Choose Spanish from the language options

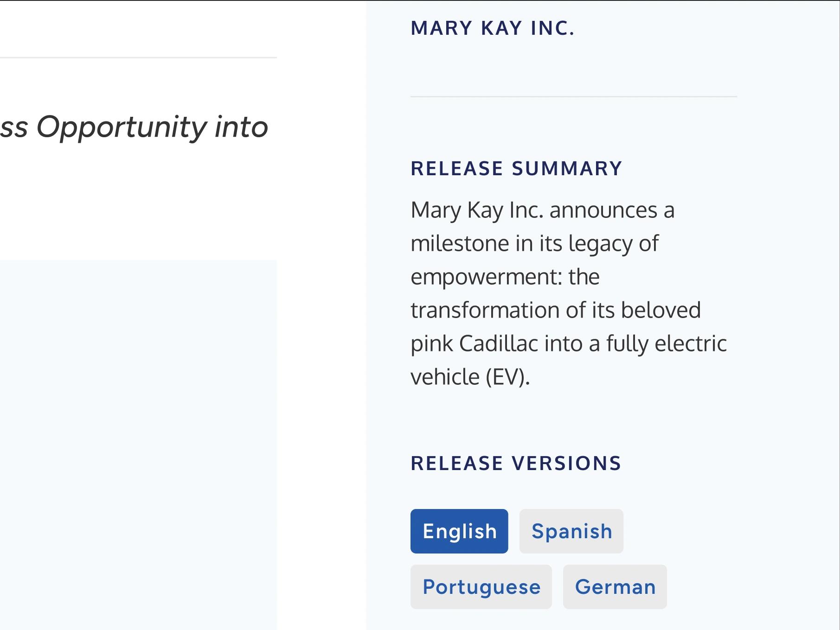coord(571,531)
